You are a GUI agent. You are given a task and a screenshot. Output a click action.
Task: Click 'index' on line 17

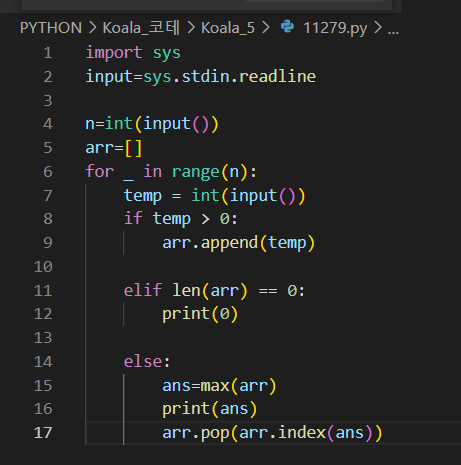(x=302, y=432)
